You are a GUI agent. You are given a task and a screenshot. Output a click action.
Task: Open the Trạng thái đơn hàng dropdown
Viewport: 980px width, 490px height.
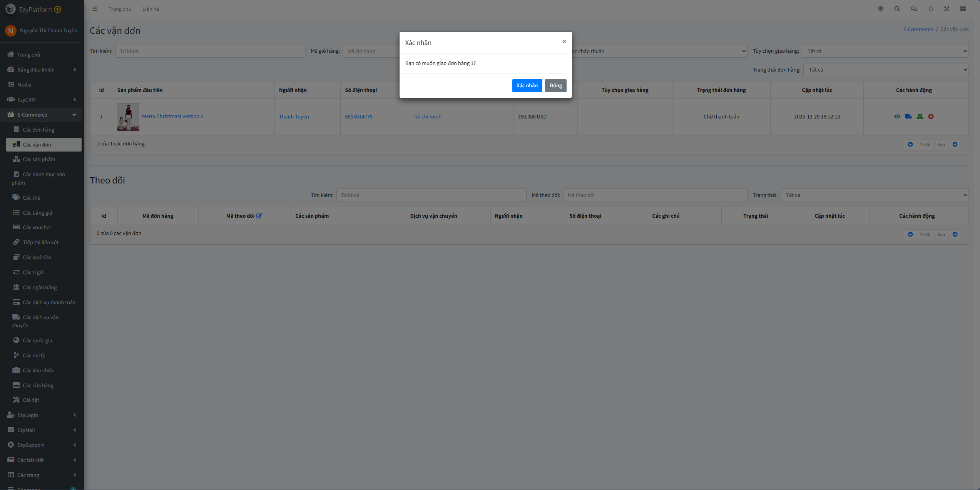[886, 70]
